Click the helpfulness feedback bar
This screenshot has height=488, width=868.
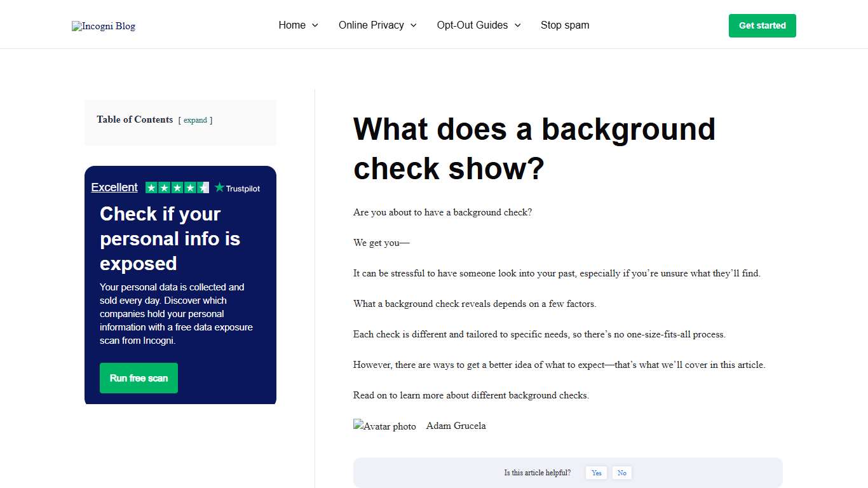point(567,472)
